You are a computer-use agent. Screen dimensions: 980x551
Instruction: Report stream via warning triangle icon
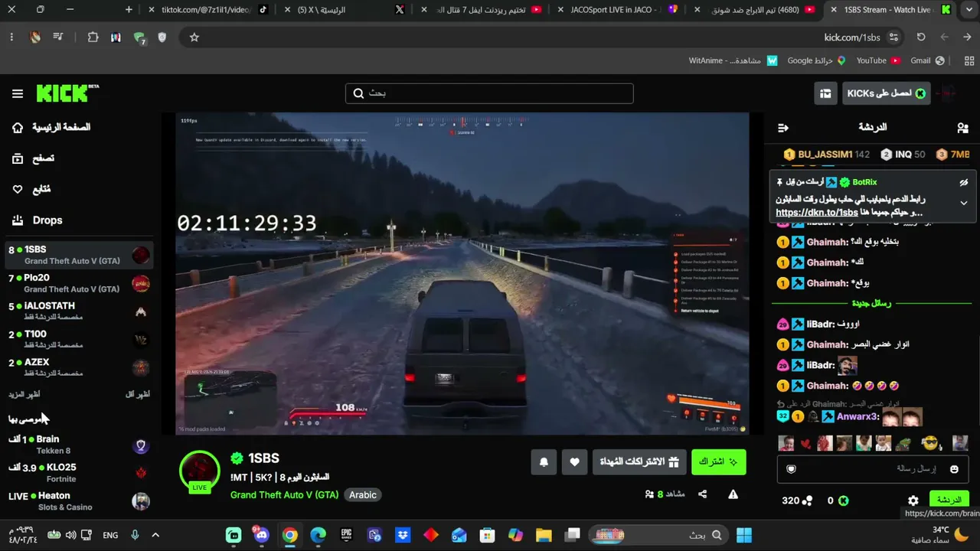point(733,494)
